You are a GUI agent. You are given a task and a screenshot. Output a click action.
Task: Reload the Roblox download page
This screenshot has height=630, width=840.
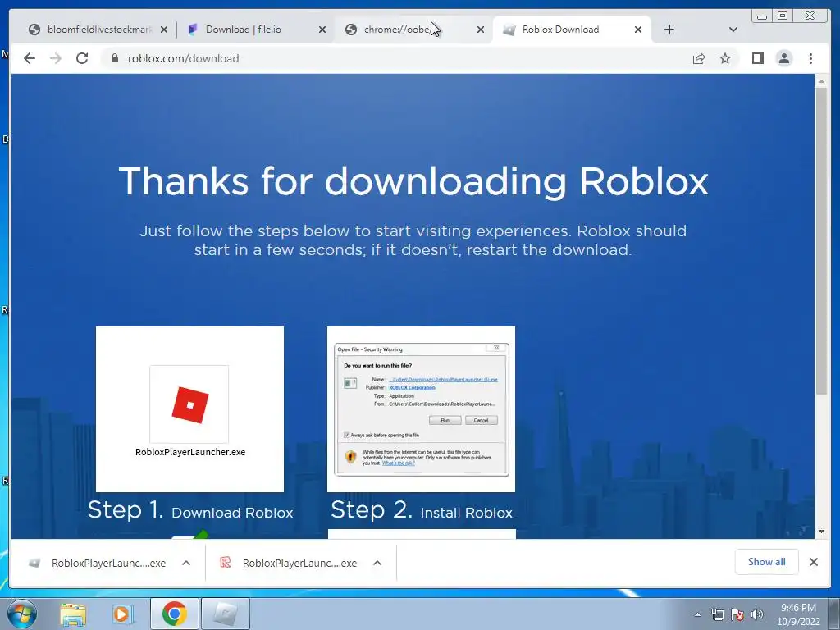coord(82,58)
